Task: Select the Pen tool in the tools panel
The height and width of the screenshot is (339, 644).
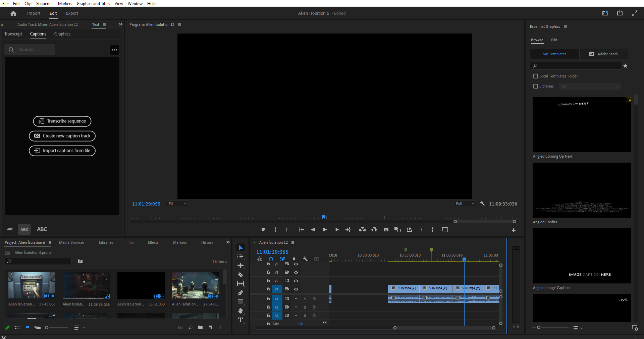Action: pos(240,292)
